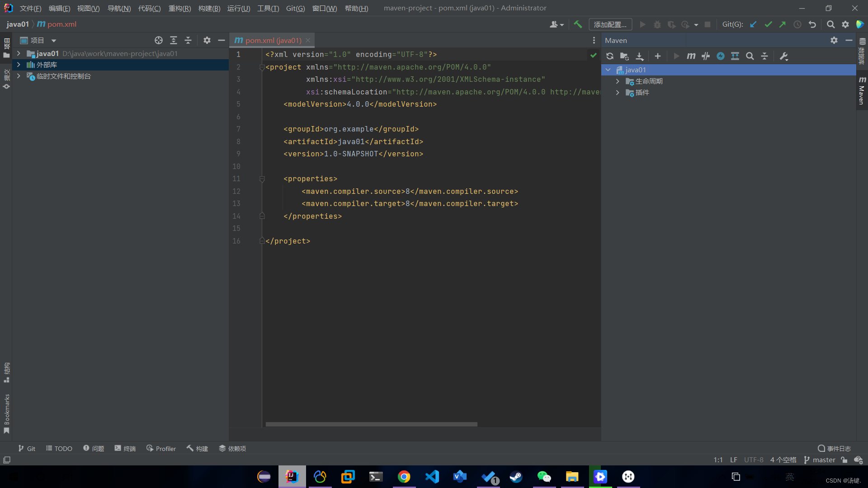Viewport: 868px width, 488px height.
Task: Open the Git tool window button
Action: (27, 448)
